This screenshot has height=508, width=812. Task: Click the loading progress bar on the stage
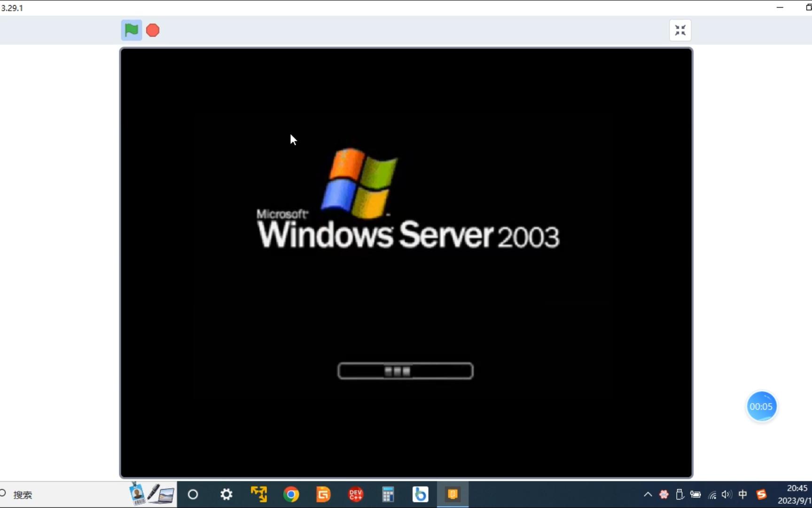point(406,371)
